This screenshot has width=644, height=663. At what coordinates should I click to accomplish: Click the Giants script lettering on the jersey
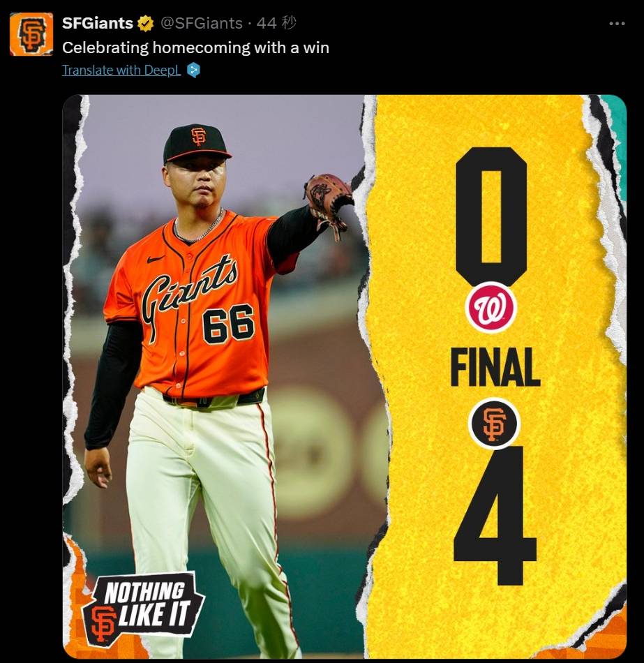[188, 292]
